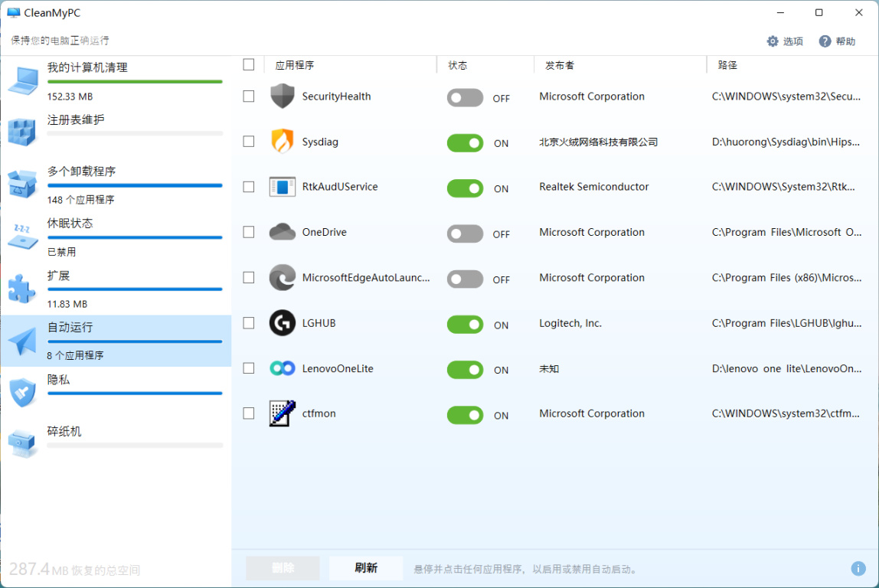The image size is (879, 588).
Task: Check the Sysdiag row checkbox
Action: [249, 141]
